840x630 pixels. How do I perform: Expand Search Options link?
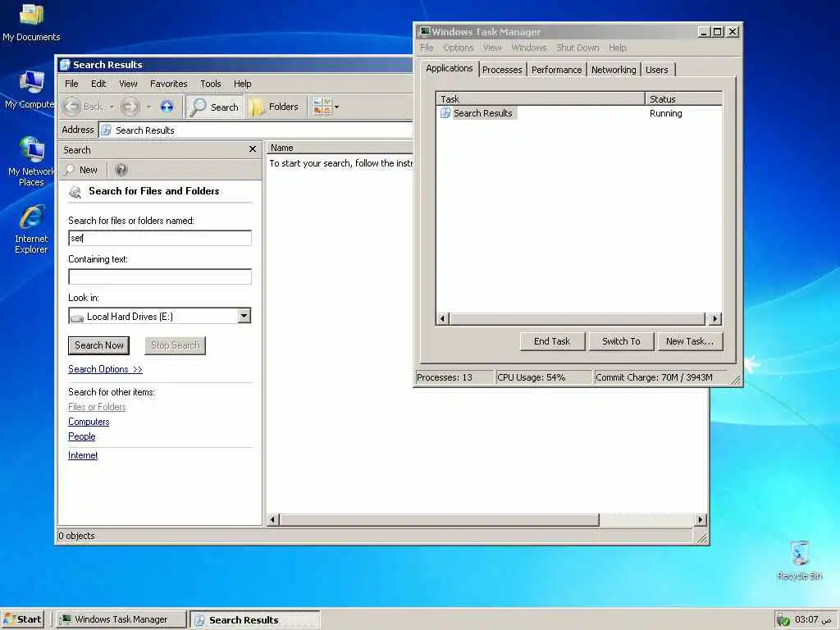(x=105, y=369)
